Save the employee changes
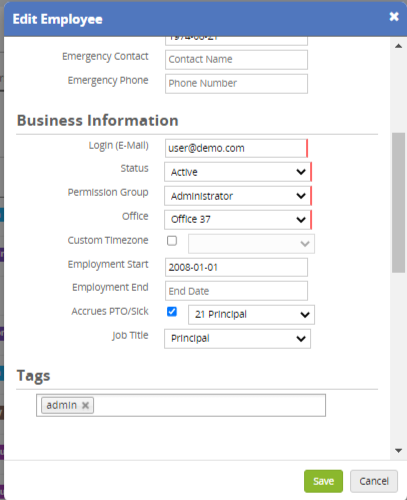 point(323,481)
